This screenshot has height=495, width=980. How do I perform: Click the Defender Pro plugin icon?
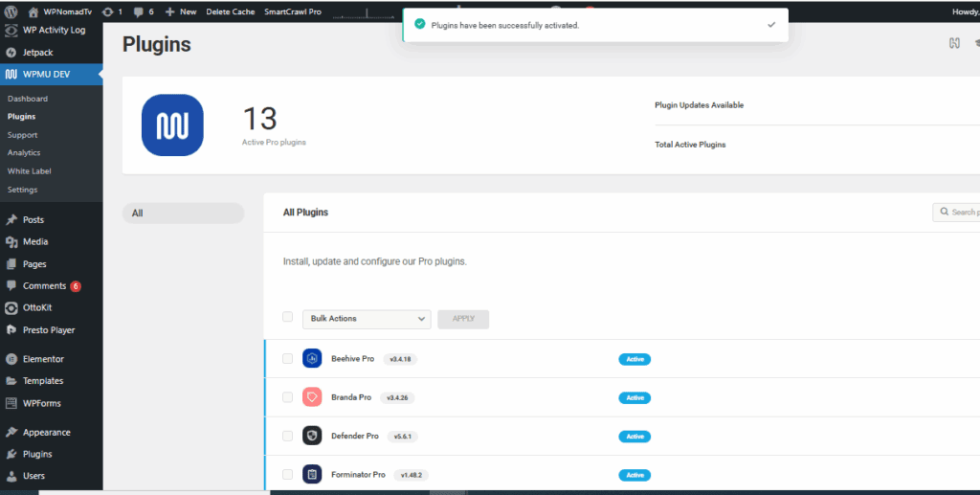pyautogui.click(x=312, y=436)
